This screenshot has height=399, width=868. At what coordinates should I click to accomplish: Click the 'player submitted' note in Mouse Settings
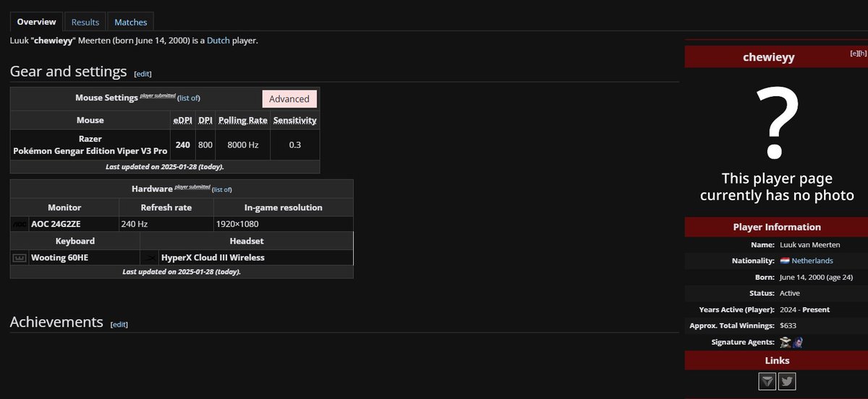(x=157, y=96)
